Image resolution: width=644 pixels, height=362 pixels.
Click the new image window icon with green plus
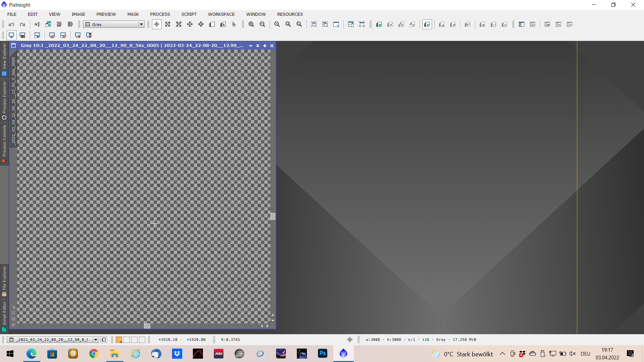[48, 24]
